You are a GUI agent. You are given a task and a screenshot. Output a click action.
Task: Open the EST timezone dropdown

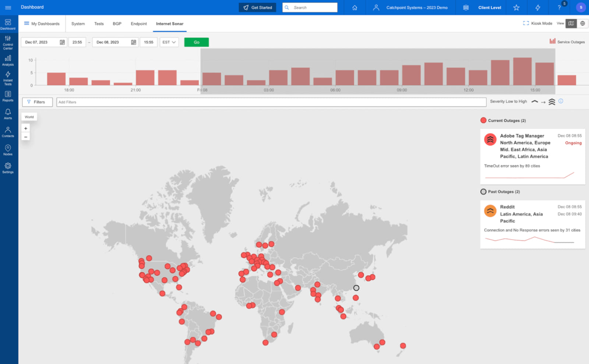point(169,42)
